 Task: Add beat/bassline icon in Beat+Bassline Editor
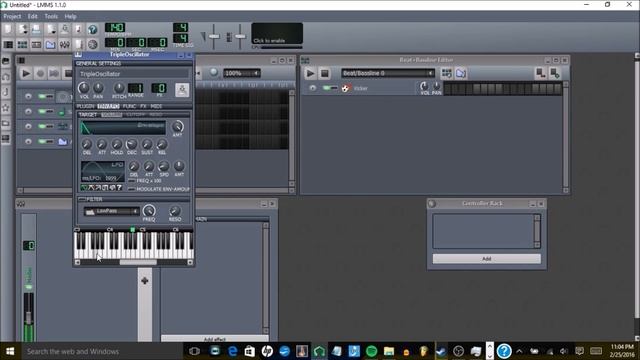point(447,73)
